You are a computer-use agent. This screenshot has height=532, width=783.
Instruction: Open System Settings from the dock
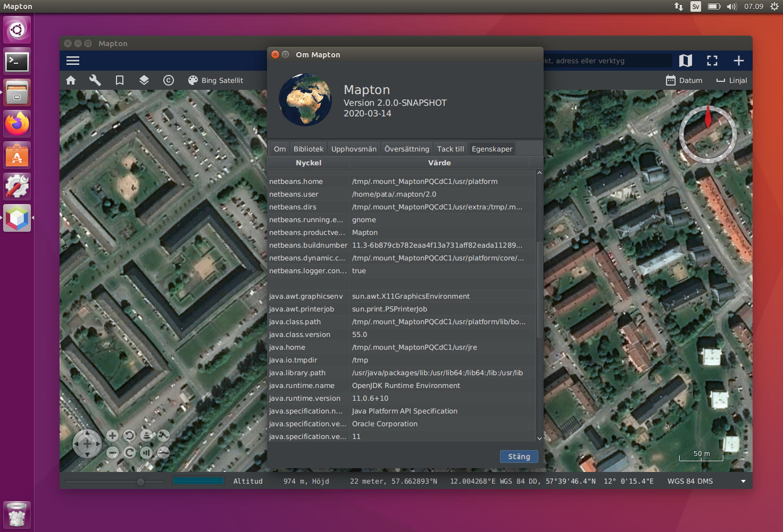(17, 187)
